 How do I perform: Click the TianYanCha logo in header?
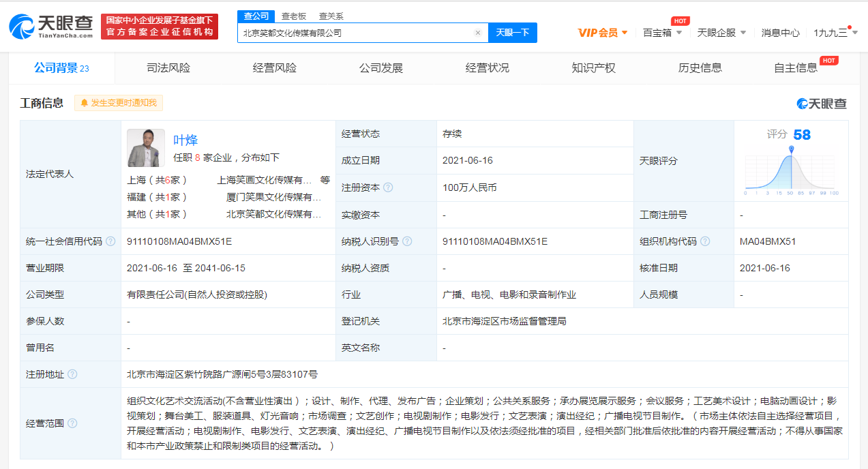pyautogui.click(x=51, y=26)
